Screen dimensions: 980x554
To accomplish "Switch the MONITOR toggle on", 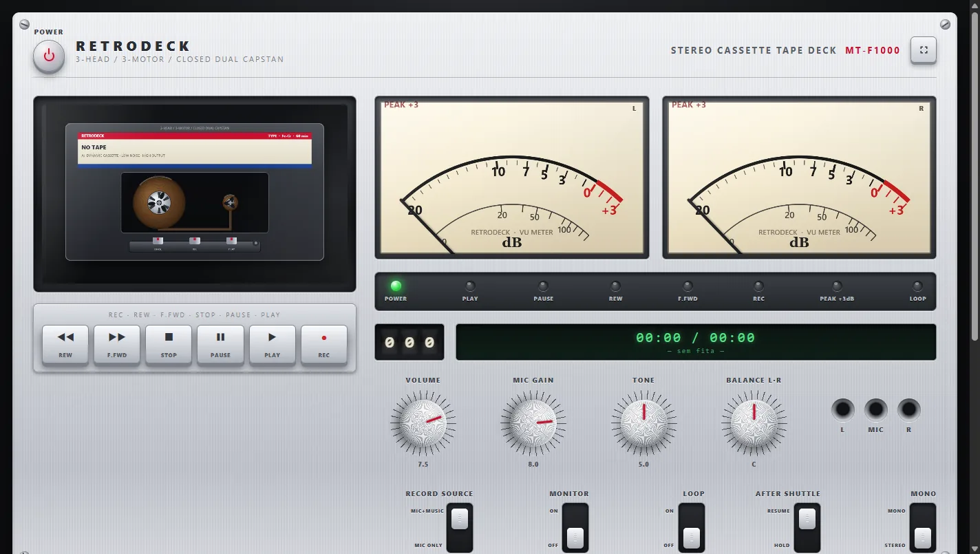I will [575, 528].
